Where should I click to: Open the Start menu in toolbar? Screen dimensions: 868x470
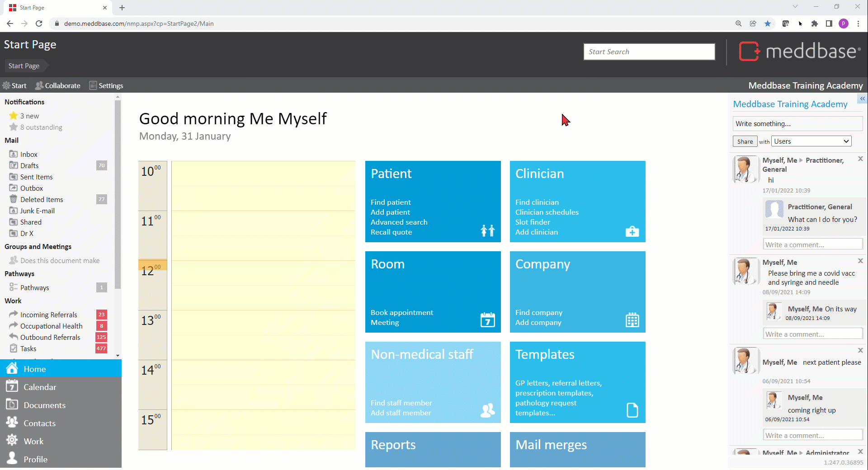[x=14, y=85]
